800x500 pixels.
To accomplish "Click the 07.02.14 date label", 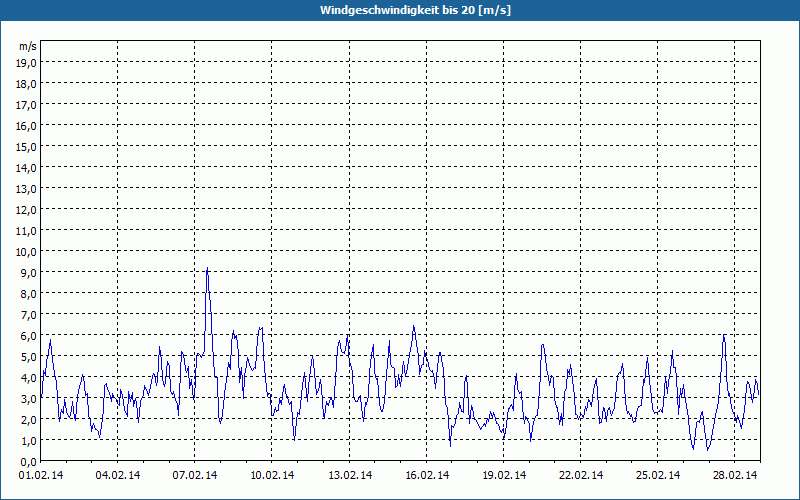I will click(x=195, y=476).
